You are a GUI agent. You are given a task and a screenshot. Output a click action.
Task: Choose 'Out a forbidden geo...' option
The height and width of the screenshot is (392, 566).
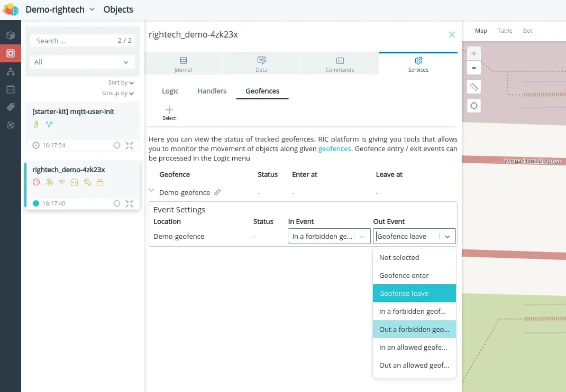tap(414, 329)
